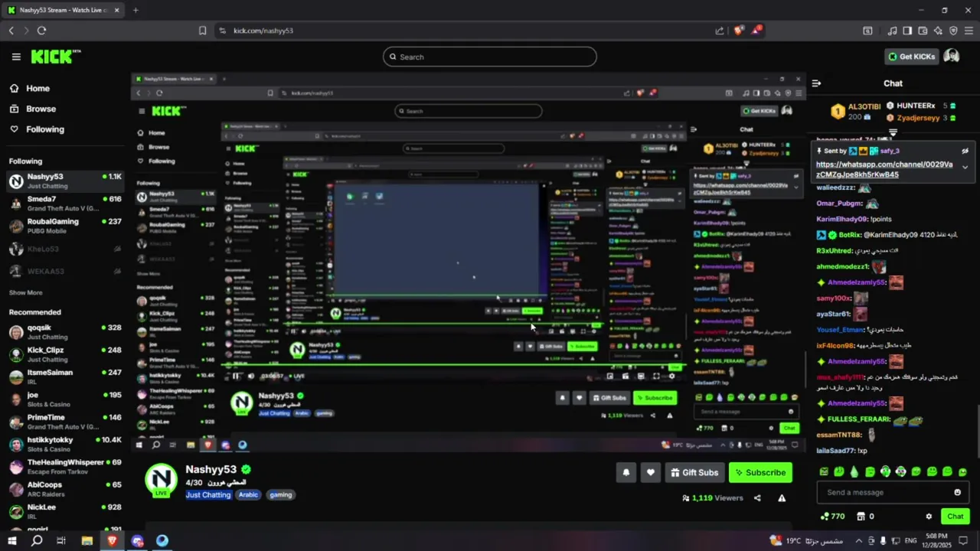Image resolution: width=980 pixels, height=551 pixels.
Task: Click the share icon next to 1,119 Viewers
Action: tap(757, 498)
